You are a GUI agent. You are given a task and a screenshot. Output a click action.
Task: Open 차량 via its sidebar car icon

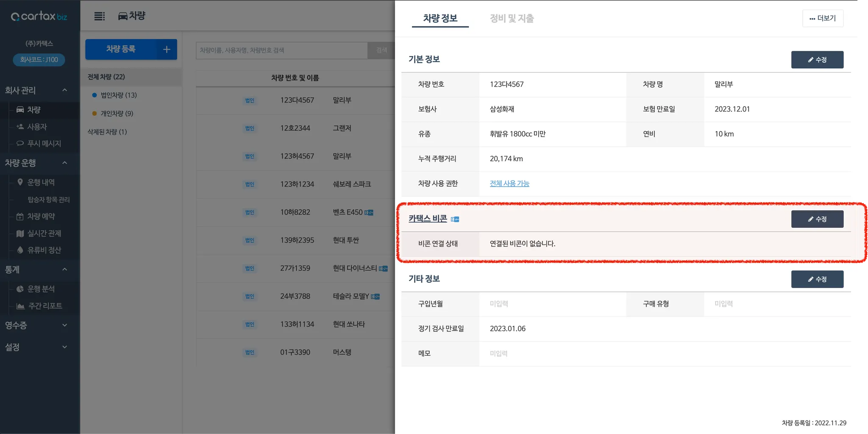[x=20, y=109]
